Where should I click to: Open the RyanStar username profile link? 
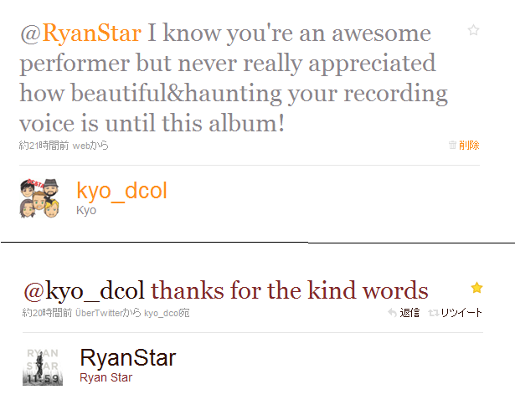128,357
